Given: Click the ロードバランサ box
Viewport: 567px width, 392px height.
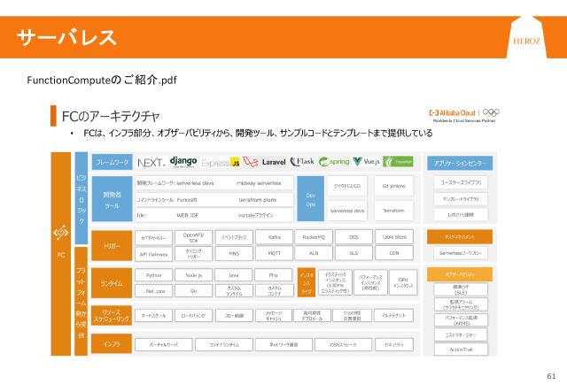Looking at the screenshot, I should tap(193, 315).
